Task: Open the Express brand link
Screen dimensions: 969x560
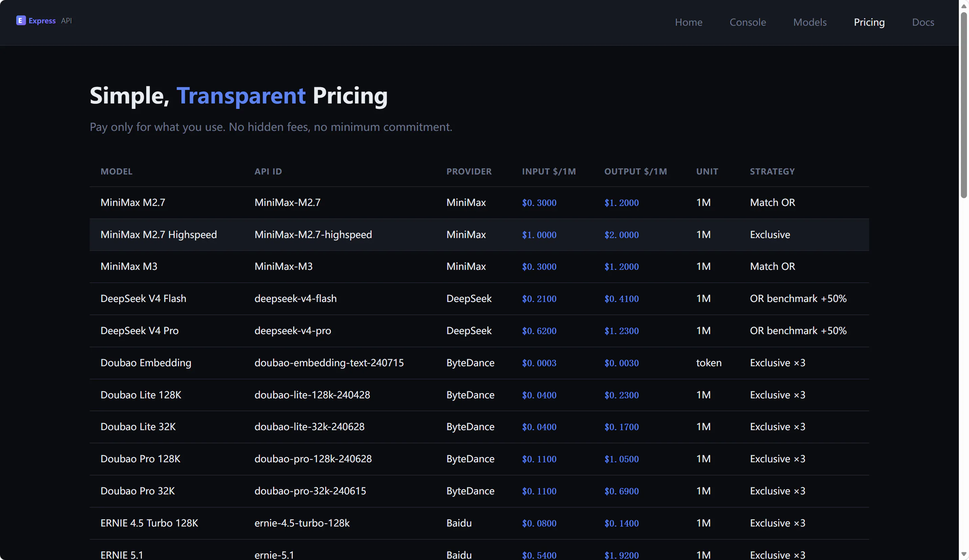Action: (x=44, y=20)
